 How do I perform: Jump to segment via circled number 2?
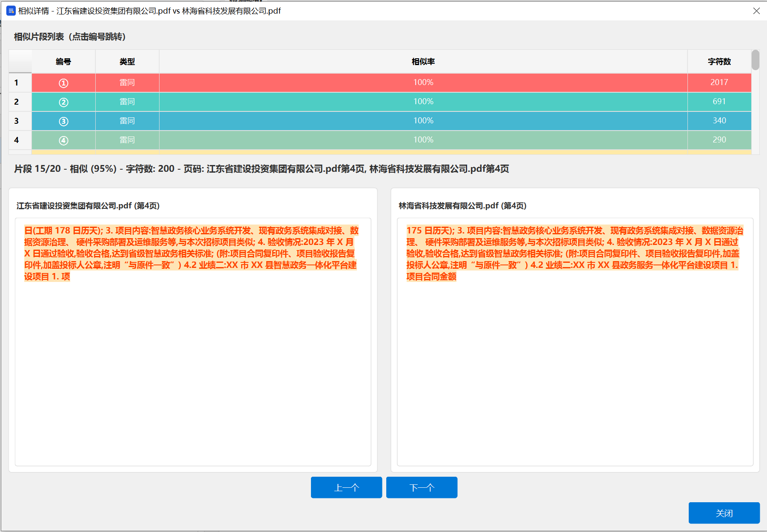click(x=63, y=102)
